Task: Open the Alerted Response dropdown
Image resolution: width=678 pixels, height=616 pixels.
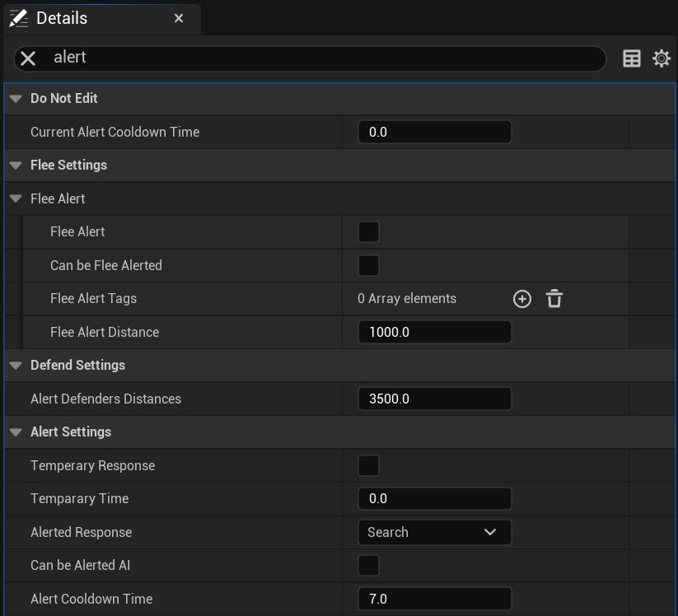Action: click(x=434, y=532)
